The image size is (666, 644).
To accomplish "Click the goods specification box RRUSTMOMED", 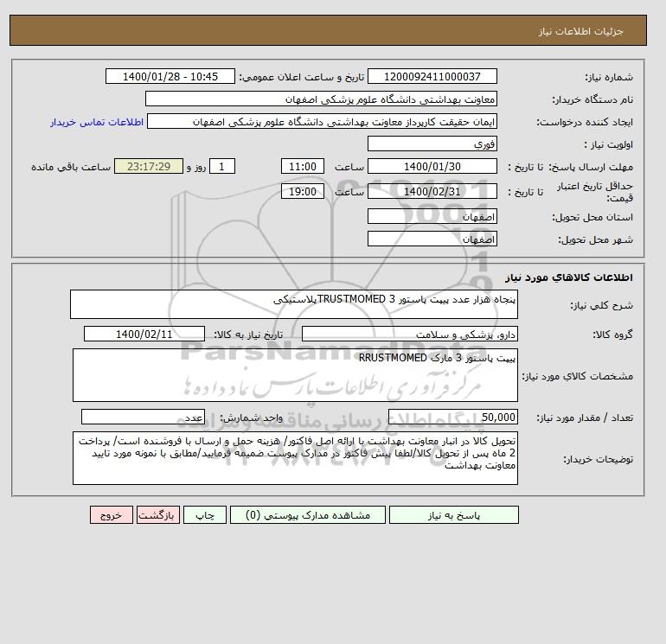I will coord(295,375).
